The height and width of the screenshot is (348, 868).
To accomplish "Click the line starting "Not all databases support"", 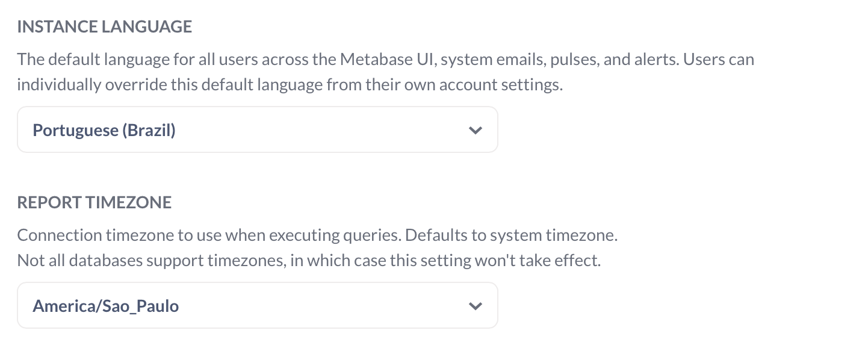I will tap(309, 261).
